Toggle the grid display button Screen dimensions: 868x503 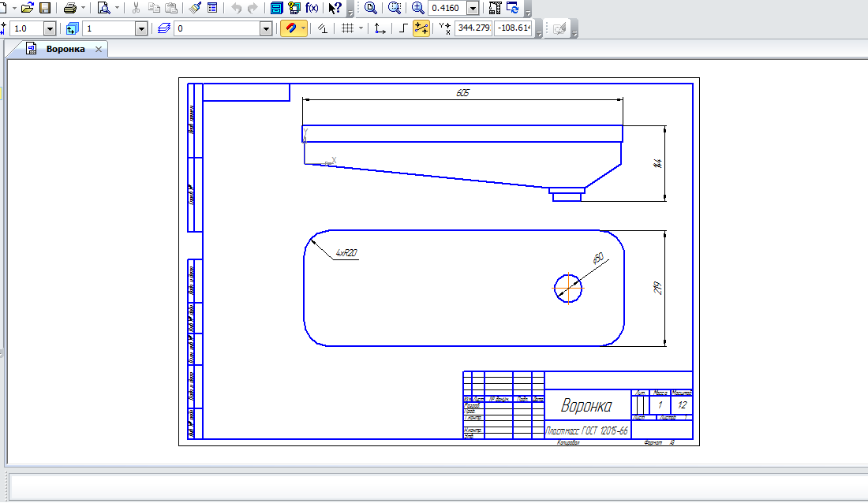346,28
